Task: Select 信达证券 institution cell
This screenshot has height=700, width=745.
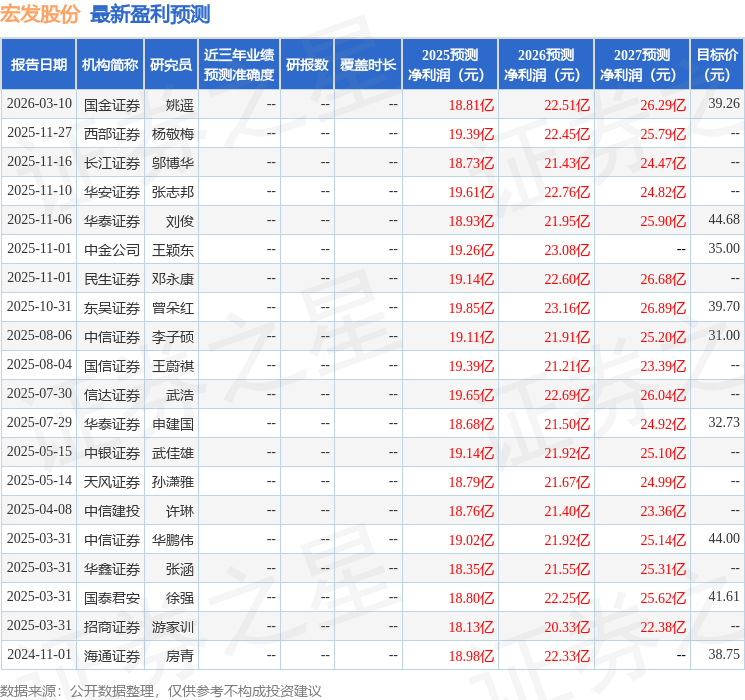Action: tap(112, 395)
